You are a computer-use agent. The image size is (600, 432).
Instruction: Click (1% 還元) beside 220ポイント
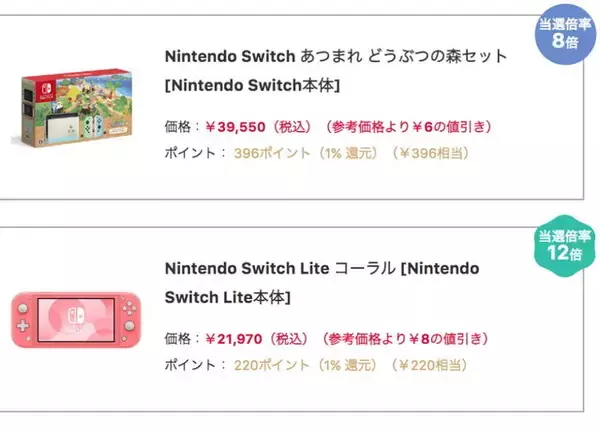342,365
